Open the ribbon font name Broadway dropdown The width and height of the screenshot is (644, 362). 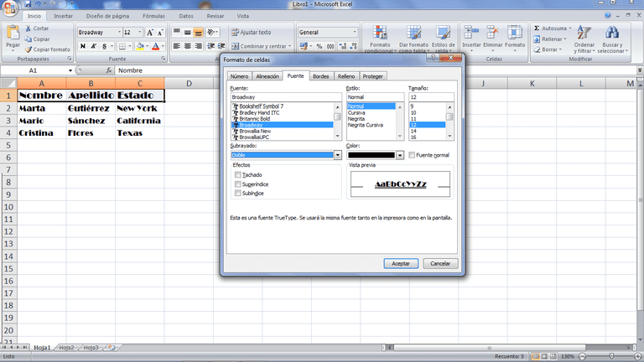pos(117,33)
